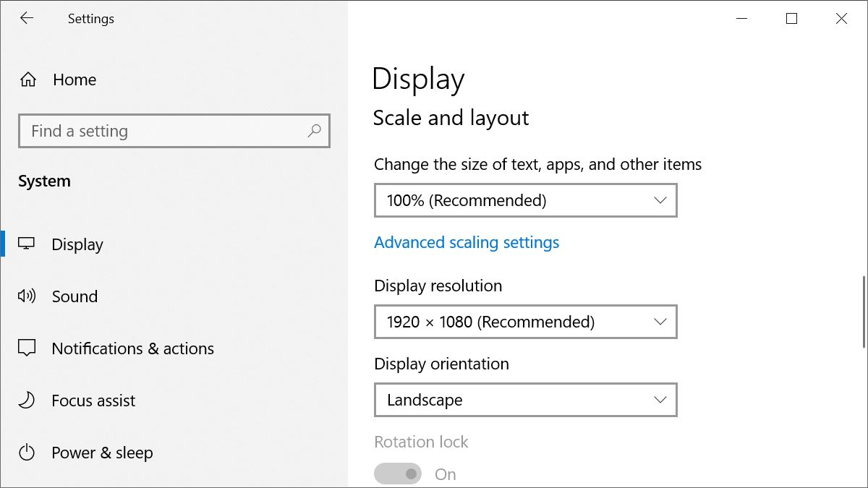Viewport: 868px width, 488px height.
Task: Click the magnifier icon in search box
Action: coord(314,131)
